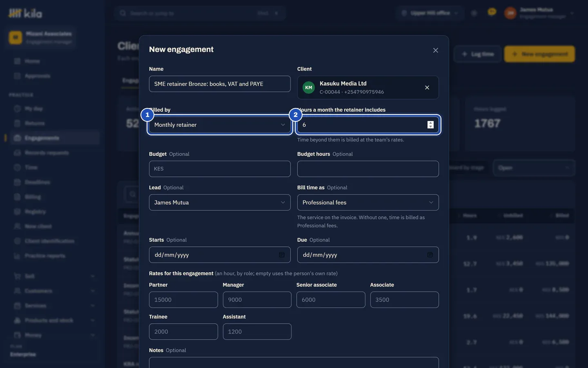Remove Kasuku Media Ltd from Client
Viewport: 588px width, 368px height.
point(427,88)
